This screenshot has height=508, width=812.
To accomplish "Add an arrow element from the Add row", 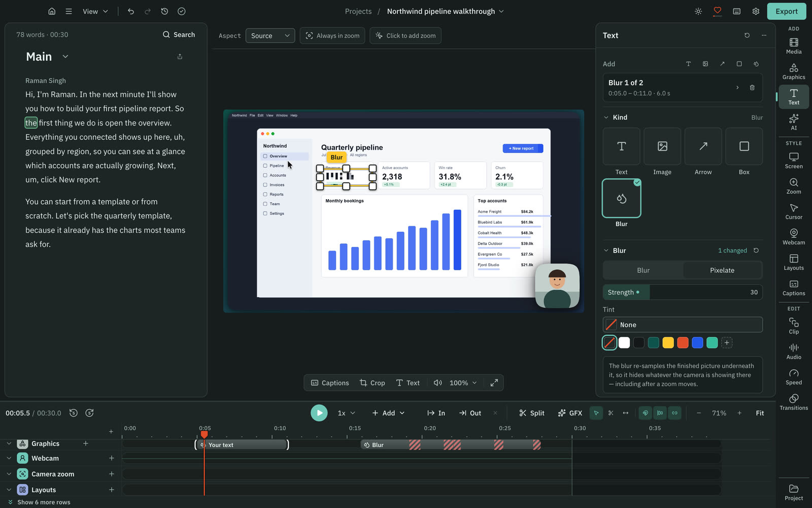I will [722, 64].
